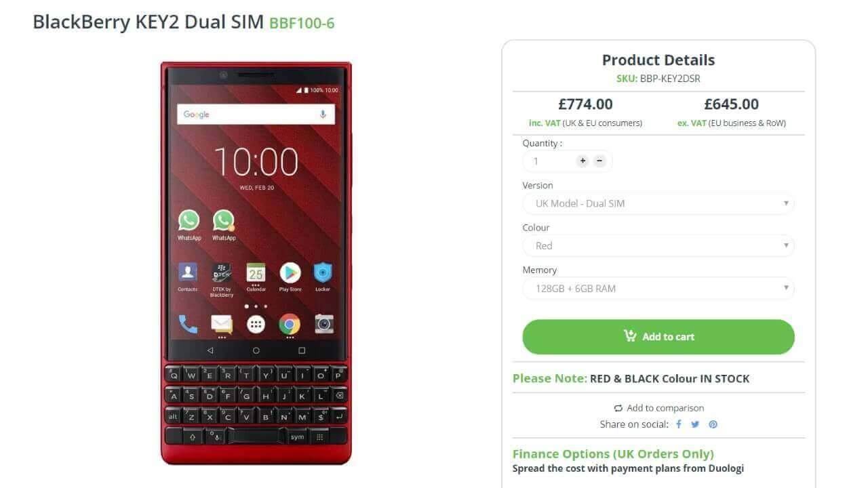The width and height of the screenshot is (868, 488).
Task: Open the Version dropdown
Action: point(658,203)
